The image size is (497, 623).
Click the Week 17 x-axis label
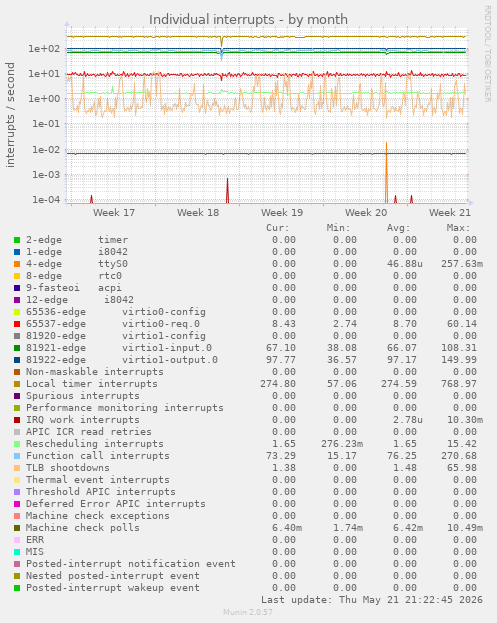pos(114,213)
